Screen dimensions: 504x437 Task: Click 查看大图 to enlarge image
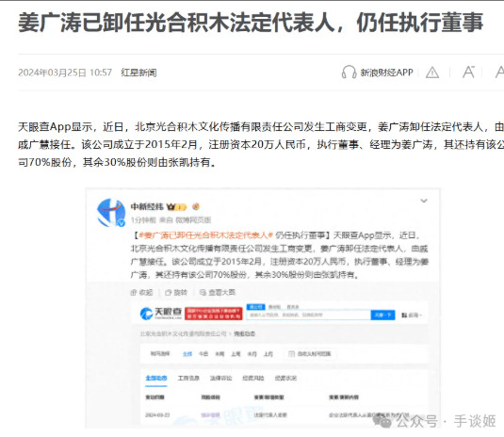(x=218, y=292)
